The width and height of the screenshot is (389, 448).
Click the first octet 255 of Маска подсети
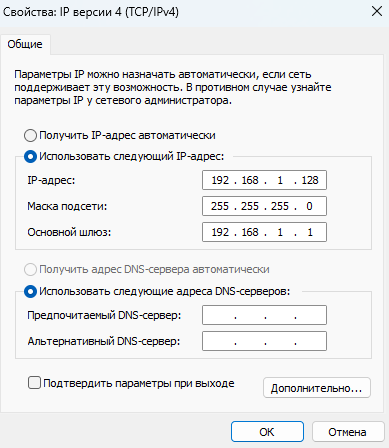pos(220,206)
